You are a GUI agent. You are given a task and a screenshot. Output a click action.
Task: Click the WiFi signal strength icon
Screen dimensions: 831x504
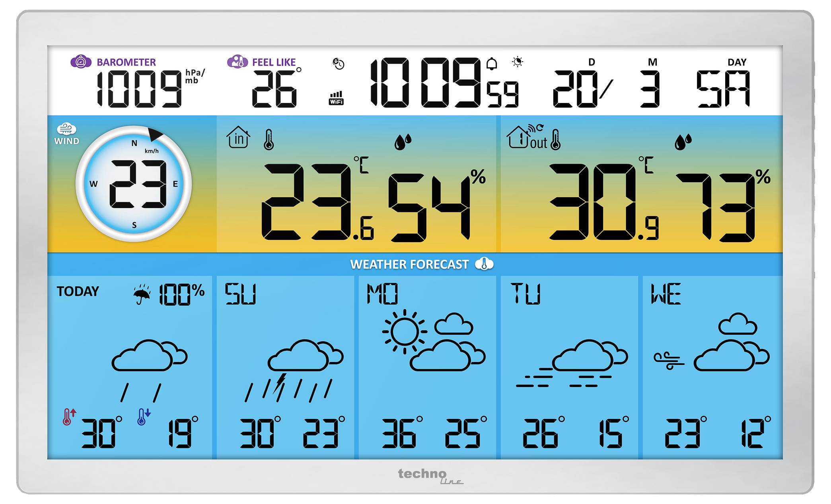[336, 98]
